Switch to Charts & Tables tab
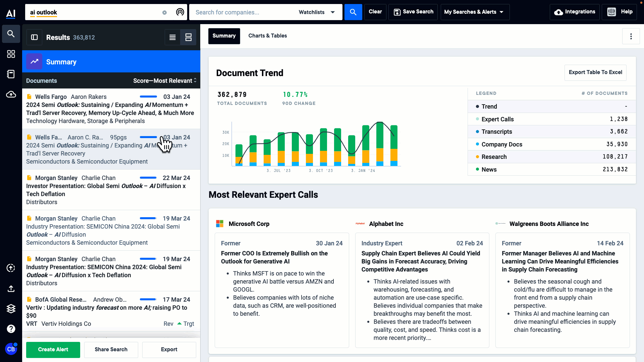 (268, 36)
